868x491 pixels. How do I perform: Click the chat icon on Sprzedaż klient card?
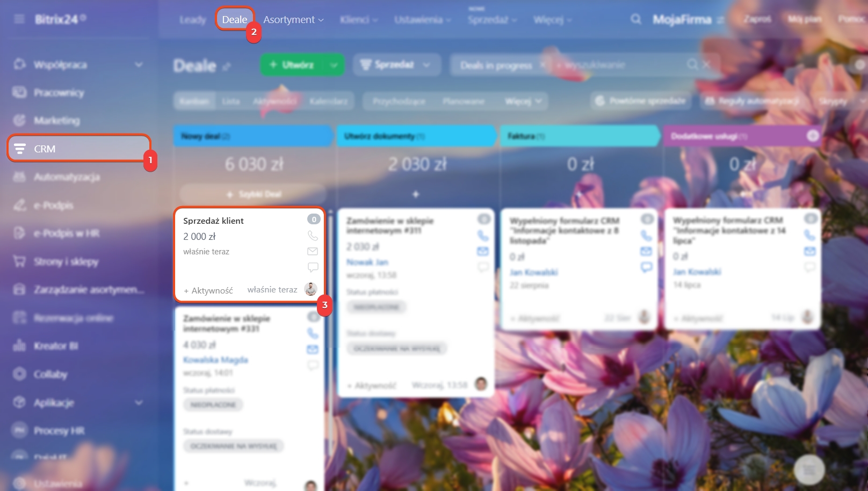pos(313,267)
